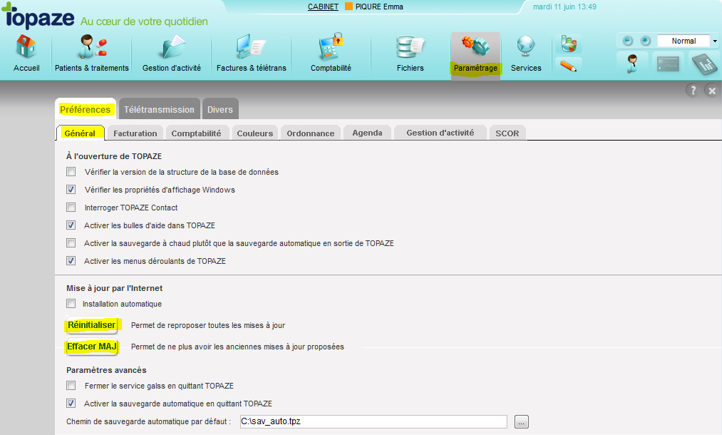
Task: Open Fichiers module
Action: tap(410, 54)
